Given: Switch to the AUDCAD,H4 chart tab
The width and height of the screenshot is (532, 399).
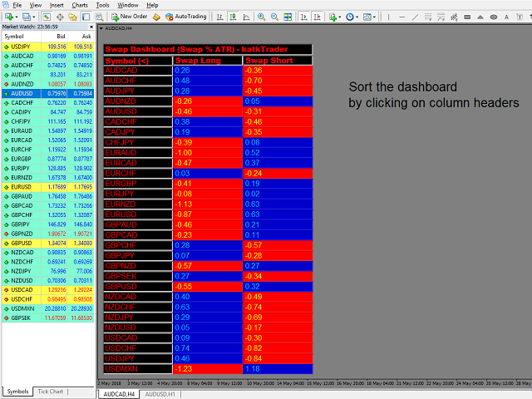Looking at the screenshot, I should (x=119, y=394).
